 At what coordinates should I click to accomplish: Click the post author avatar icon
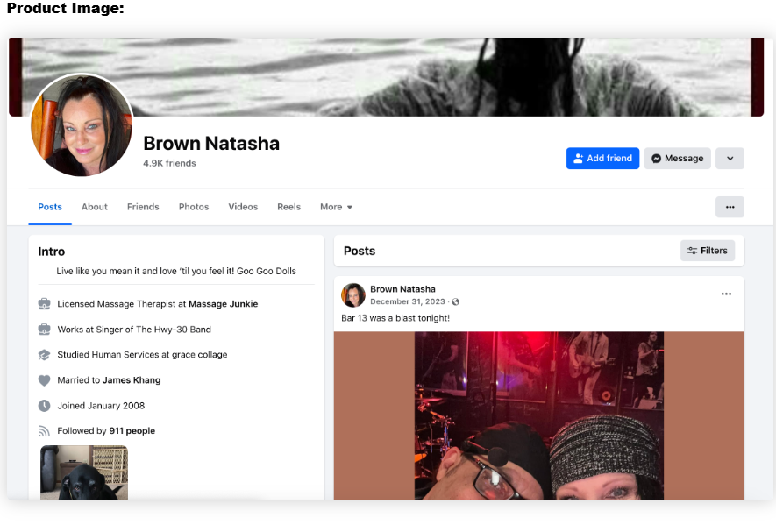353,295
